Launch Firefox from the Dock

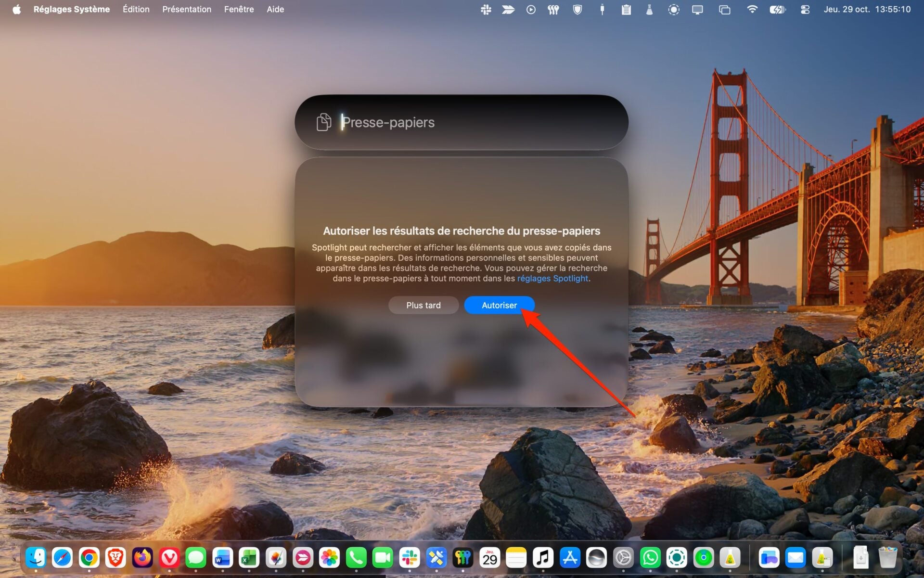click(142, 558)
